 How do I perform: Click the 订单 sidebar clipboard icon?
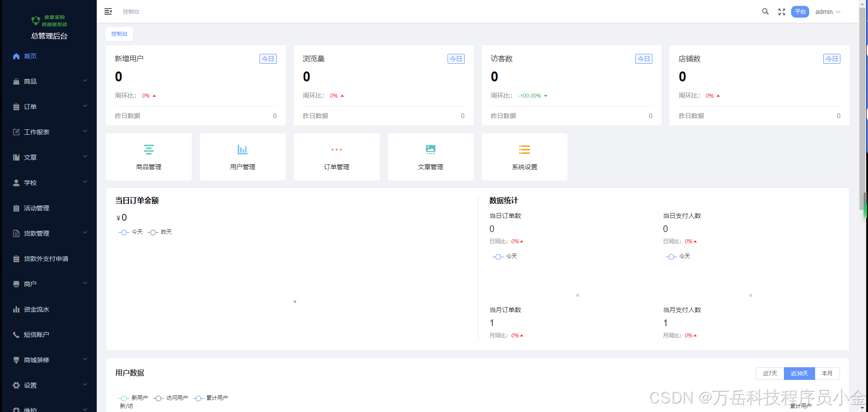click(16, 107)
